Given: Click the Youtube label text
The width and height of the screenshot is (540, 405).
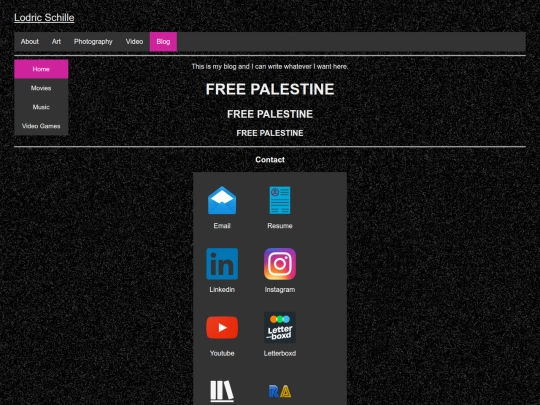Looking at the screenshot, I should [x=222, y=353].
